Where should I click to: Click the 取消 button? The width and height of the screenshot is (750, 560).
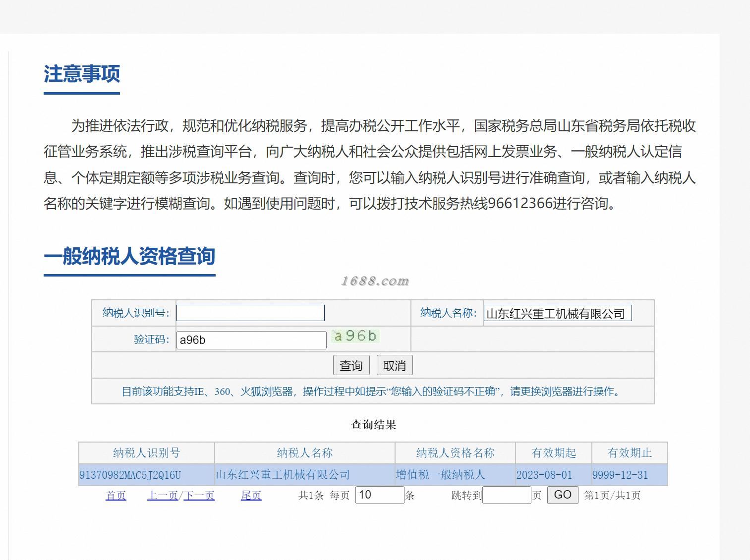pos(395,365)
